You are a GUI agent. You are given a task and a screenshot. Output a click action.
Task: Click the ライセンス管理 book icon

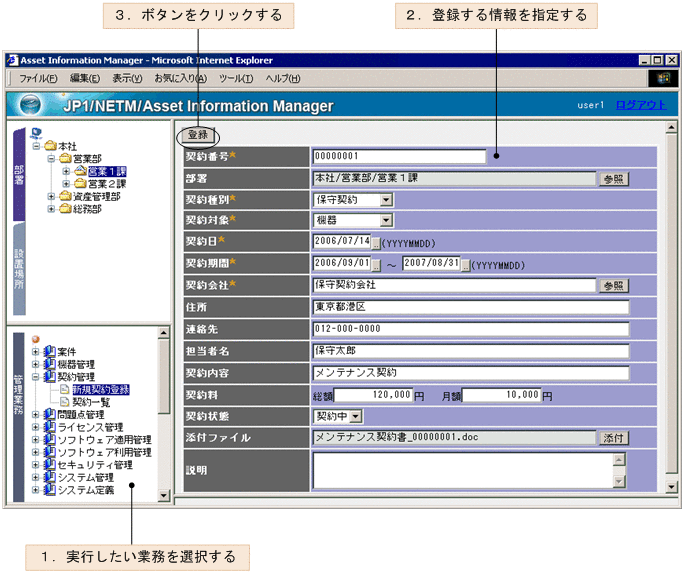pos(49,427)
